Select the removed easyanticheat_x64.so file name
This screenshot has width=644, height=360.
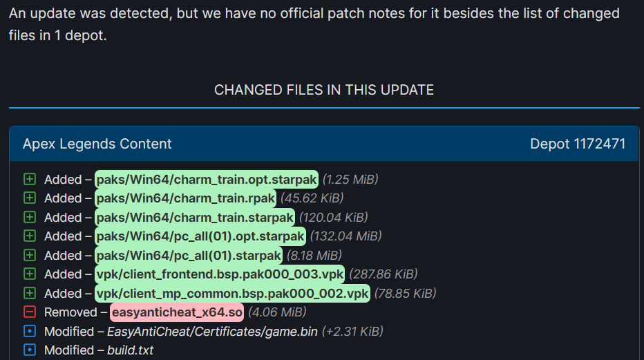[177, 312]
